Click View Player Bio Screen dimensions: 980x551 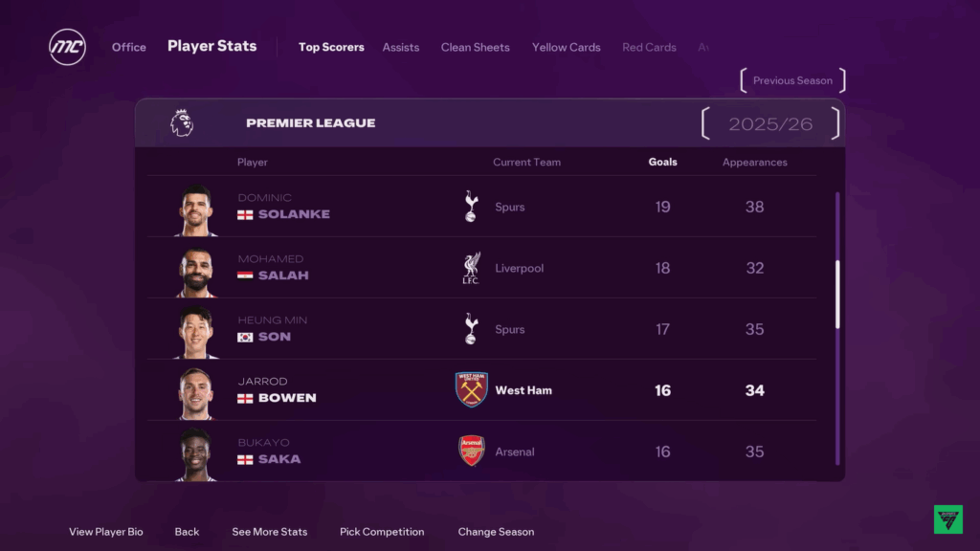point(105,532)
